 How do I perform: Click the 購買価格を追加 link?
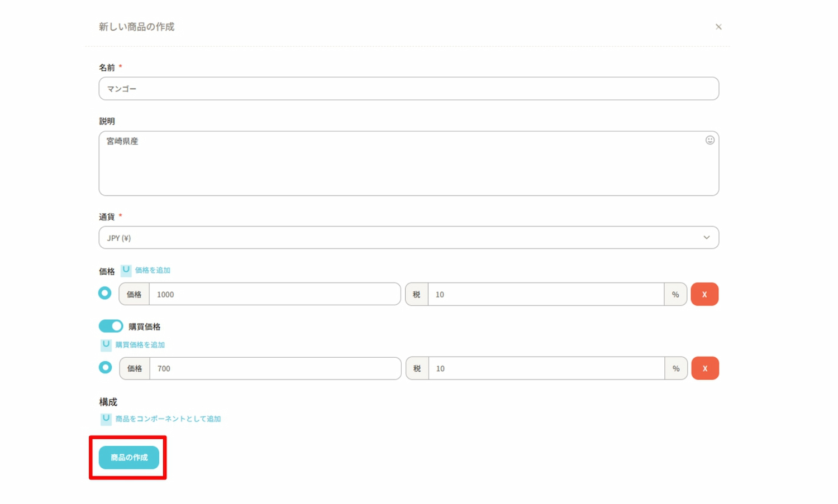[x=140, y=345]
